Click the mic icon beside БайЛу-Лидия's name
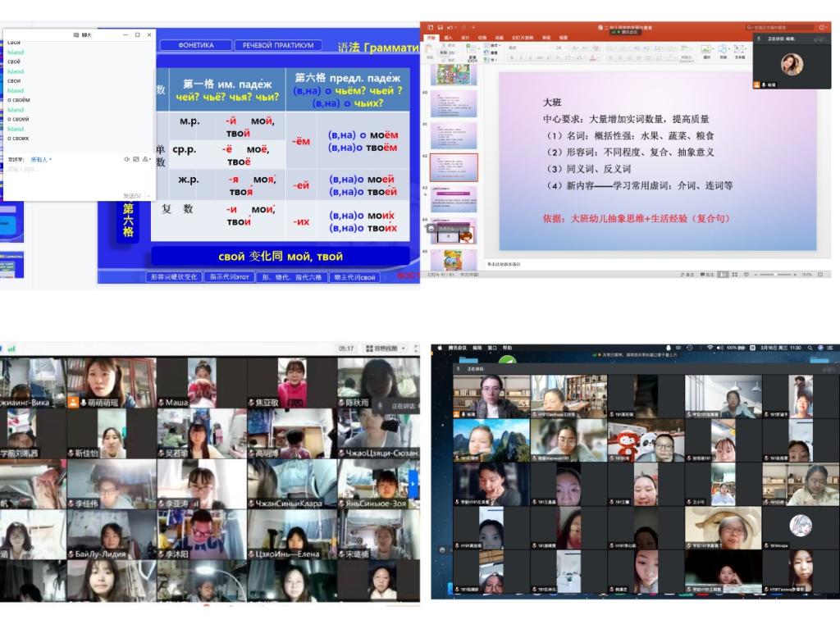 click(71, 554)
